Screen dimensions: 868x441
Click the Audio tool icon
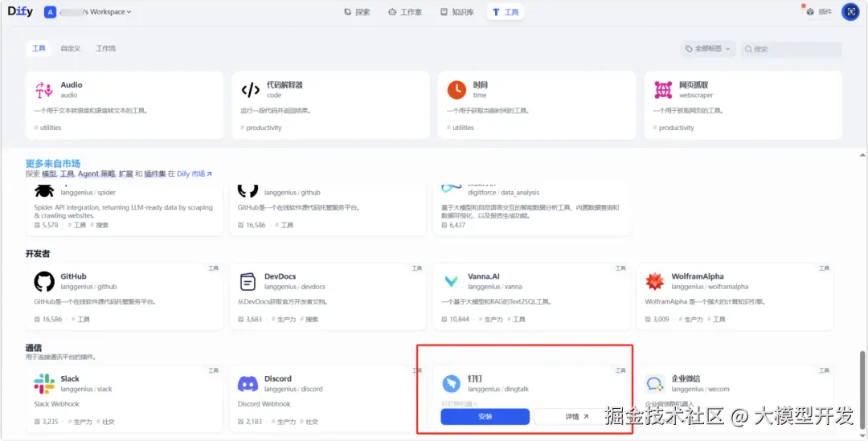[x=43, y=90]
